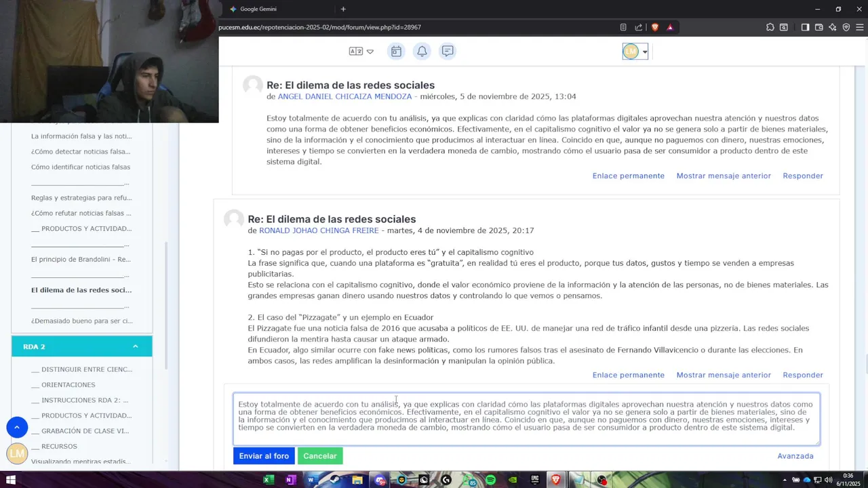Open Leo AI sparkle icon
Screen dimensions: 868x488
pos(833,27)
